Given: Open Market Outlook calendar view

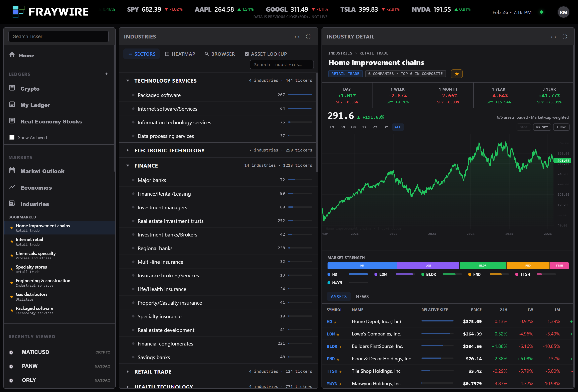Looking at the screenshot, I should click(x=12, y=171).
